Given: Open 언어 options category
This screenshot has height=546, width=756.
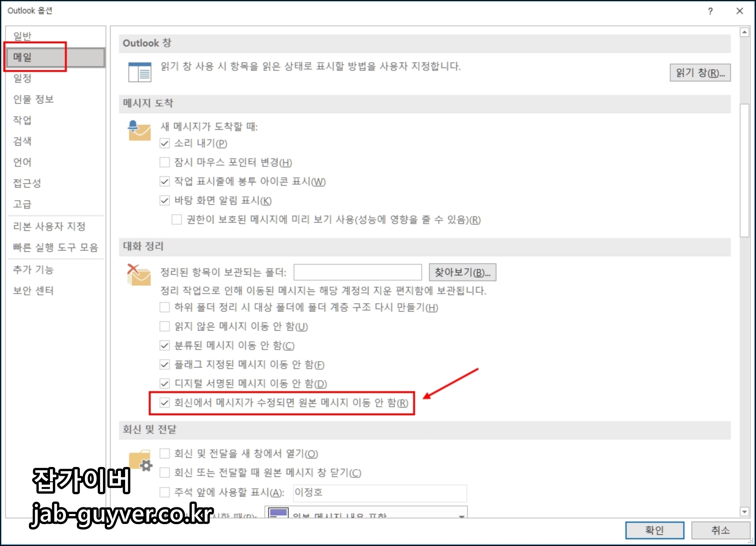Looking at the screenshot, I should (55, 162).
